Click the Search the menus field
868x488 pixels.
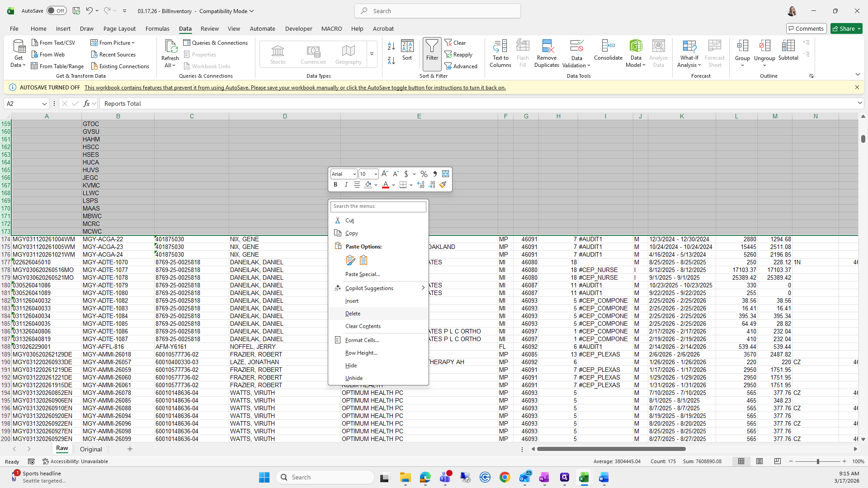click(x=378, y=206)
